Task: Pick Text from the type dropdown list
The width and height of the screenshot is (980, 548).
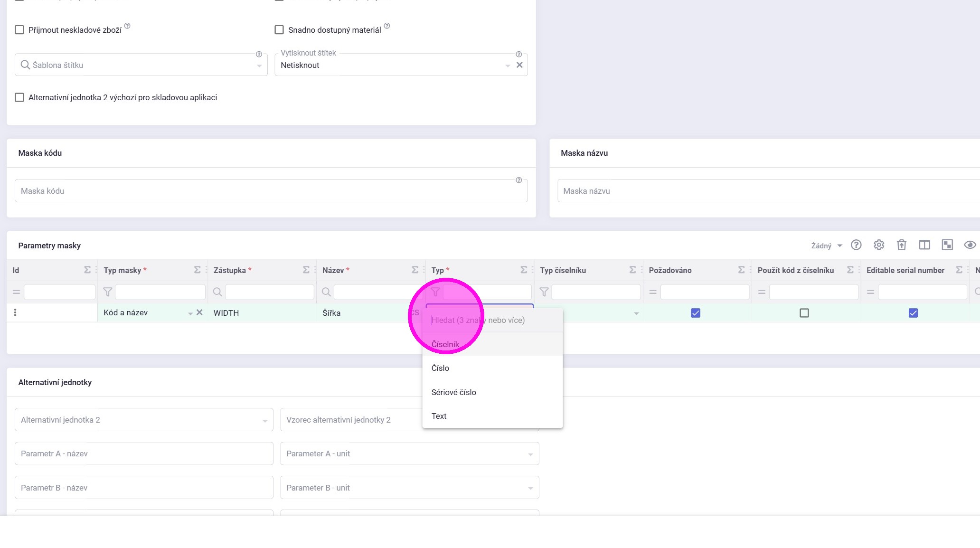Action: tap(439, 416)
